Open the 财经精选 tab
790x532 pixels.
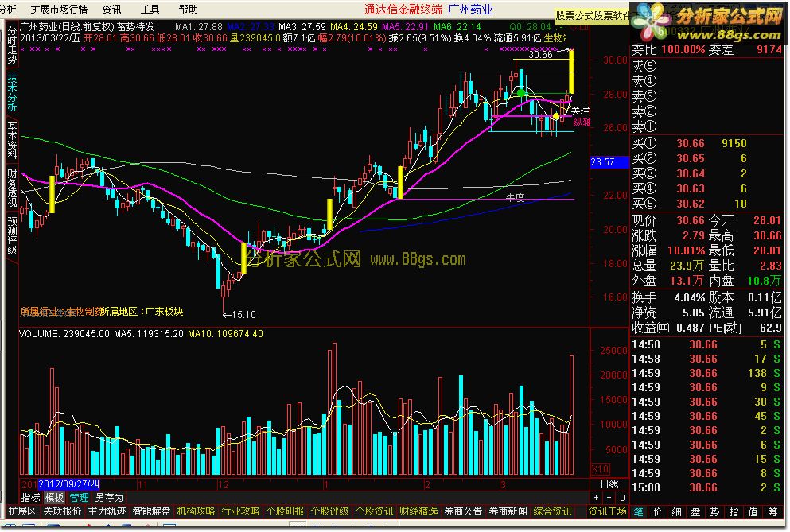tap(418, 511)
